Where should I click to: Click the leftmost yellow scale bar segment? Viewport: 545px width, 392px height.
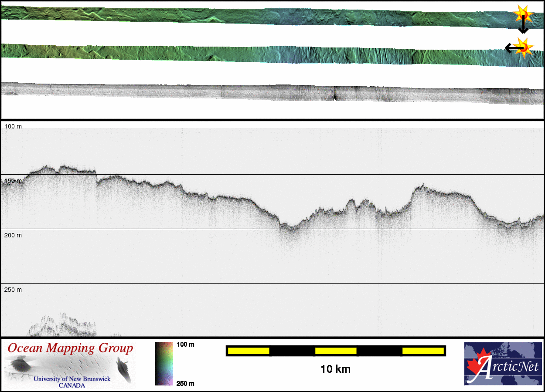pyautogui.click(x=249, y=351)
